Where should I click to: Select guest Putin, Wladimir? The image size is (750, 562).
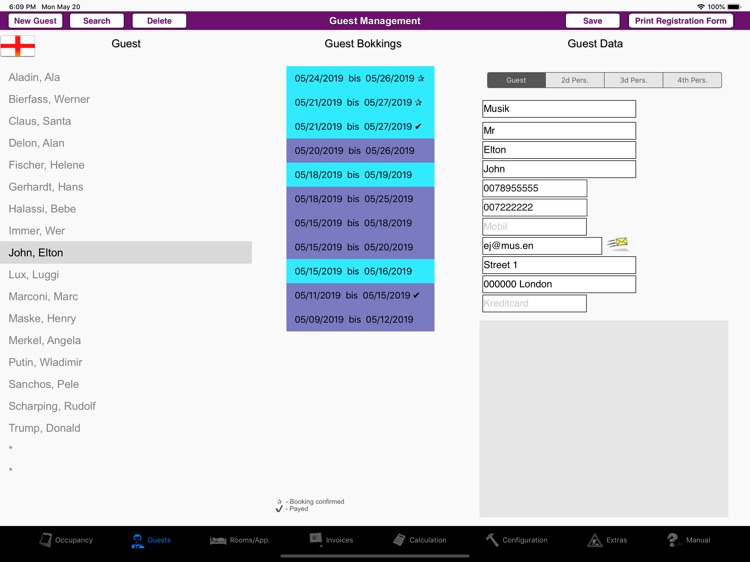tap(126, 363)
